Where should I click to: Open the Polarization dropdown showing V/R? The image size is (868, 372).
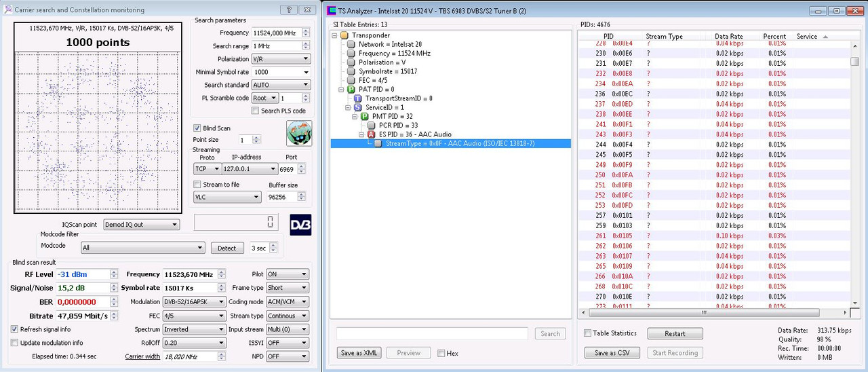pyautogui.click(x=281, y=59)
